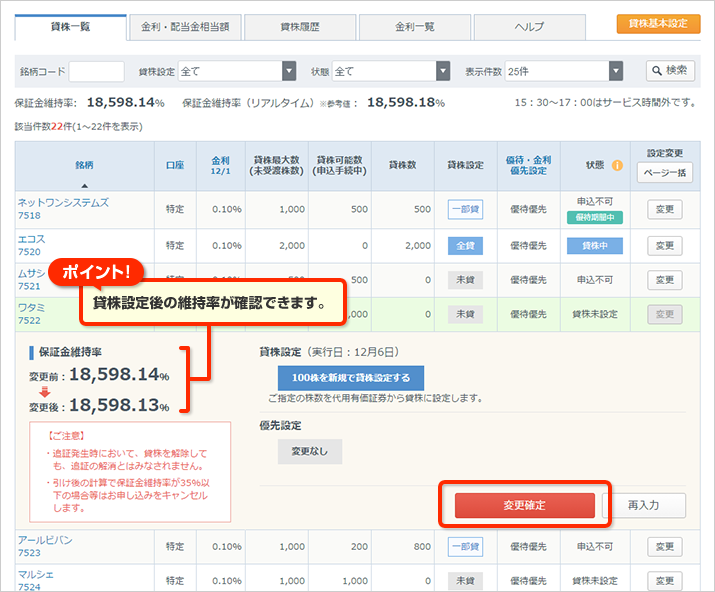The height and width of the screenshot is (592, 715).
Task: Switch to the 金利・配当金相当額 tab
Action: (x=185, y=27)
